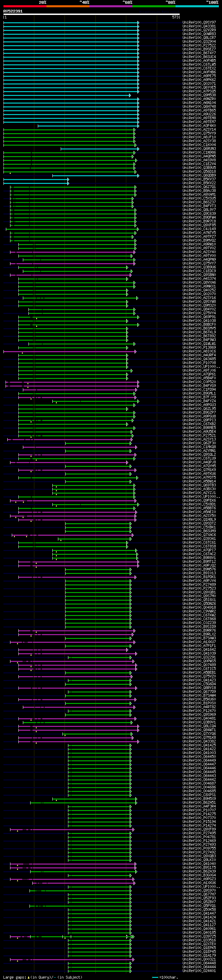The image size is (222, 980).
Task: Select hit label UniRef100_B6T4Y7
Action: coord(199,53)
